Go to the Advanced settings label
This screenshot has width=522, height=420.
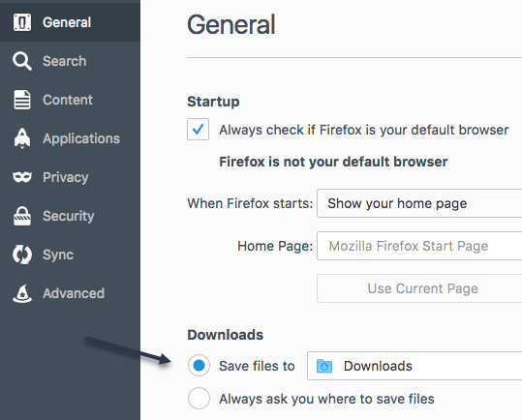click(74, 293)
